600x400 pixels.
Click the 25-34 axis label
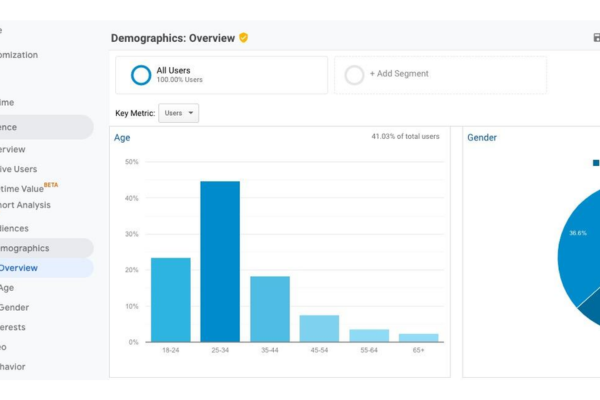click(220, 350)
